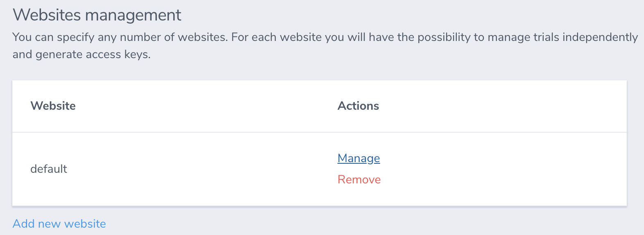This screenshot has height=235, width=644.
Task: Click the page title 'Websites management'
Action: [x=97, y=15]
